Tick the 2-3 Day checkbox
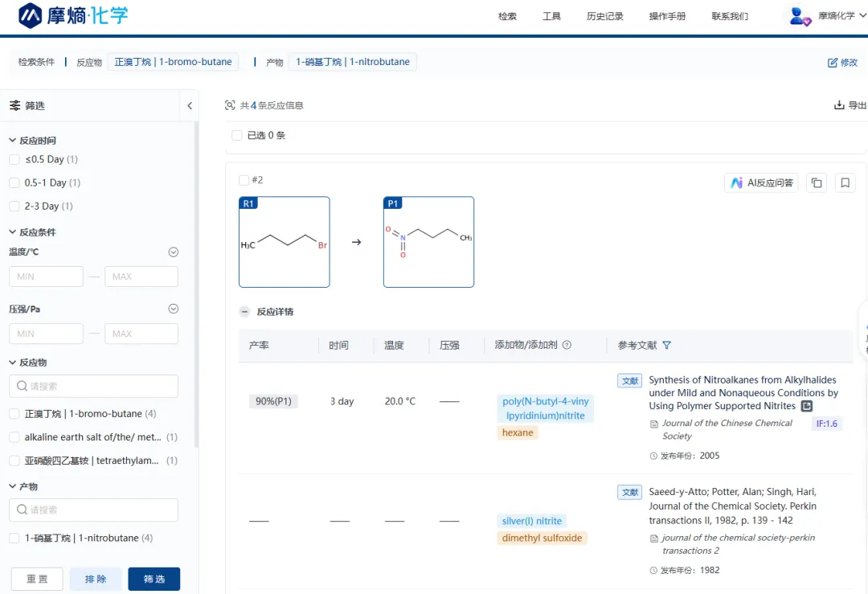Viewport: 868px width, 594px height. [x=14, y=207]
